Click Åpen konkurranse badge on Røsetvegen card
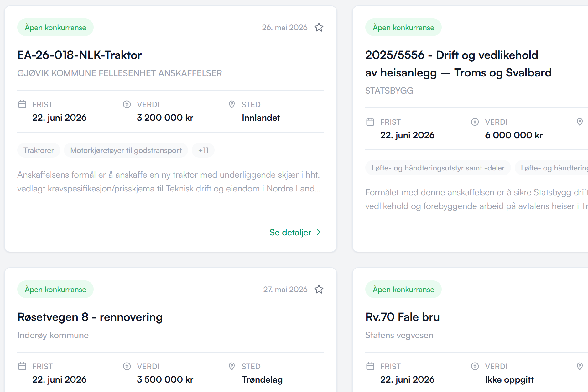The height and width of the screenshot is (392, 588). tap(55, 289)
